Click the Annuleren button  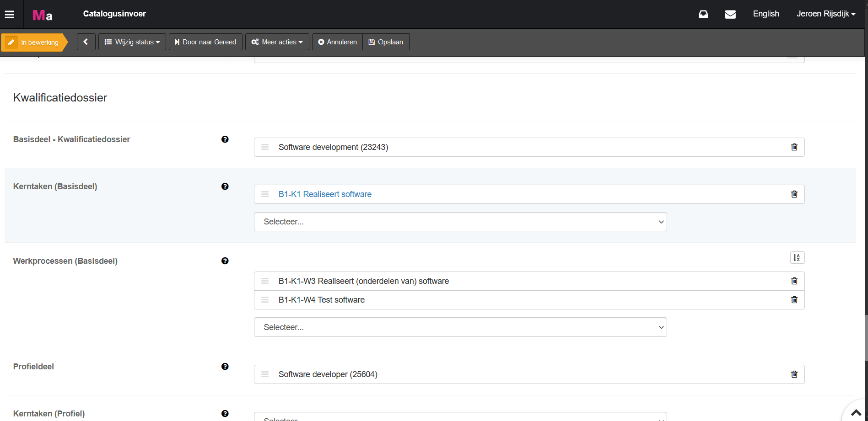338,42
